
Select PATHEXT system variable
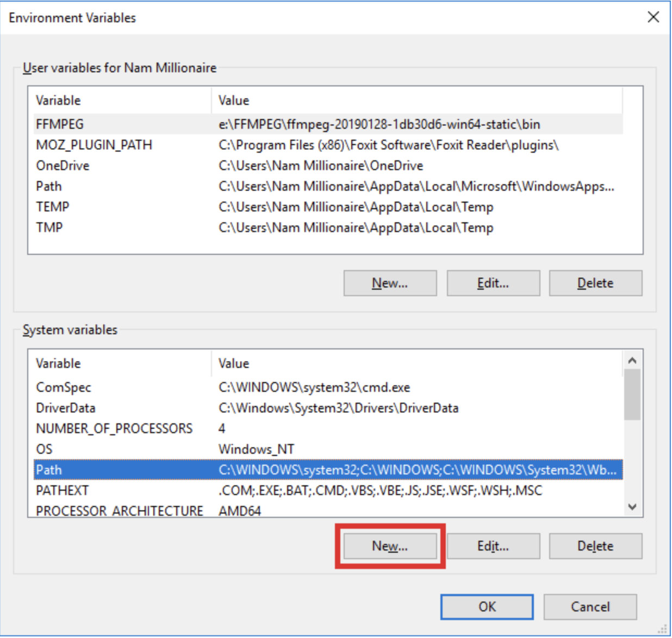(328, 490)
